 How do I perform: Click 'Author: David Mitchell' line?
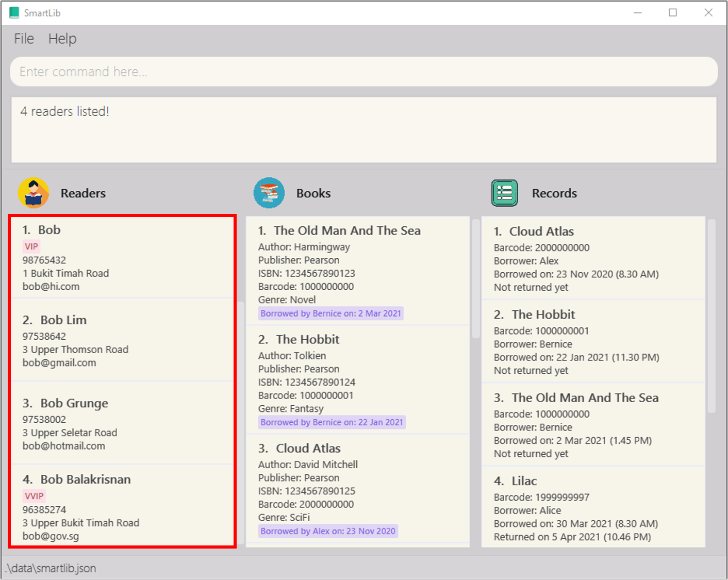[x=308, y=465]
